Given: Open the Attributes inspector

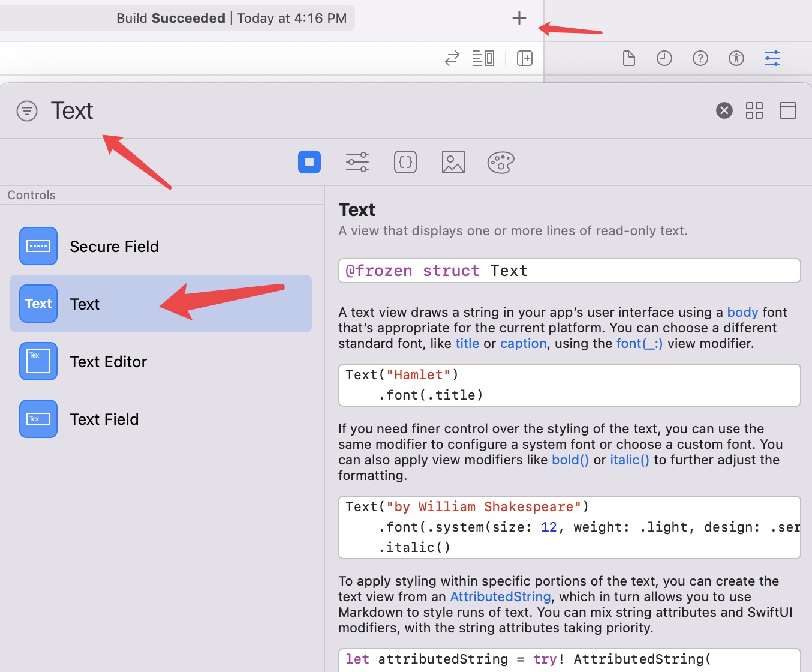Looking at the screenshot, I should [x=772, y=58].
